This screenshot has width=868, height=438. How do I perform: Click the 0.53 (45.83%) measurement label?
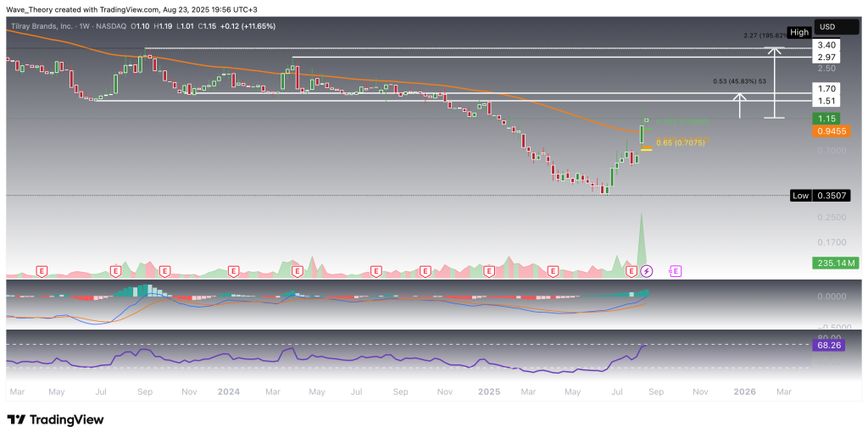[739, 81]
